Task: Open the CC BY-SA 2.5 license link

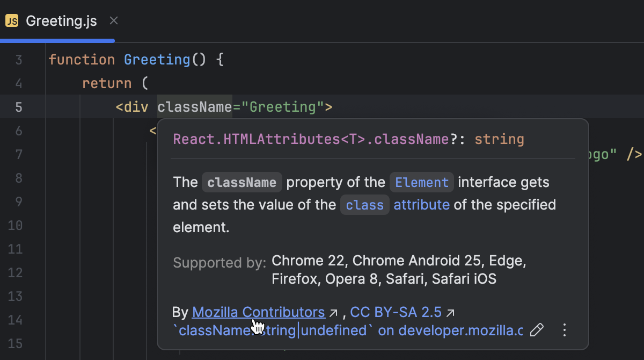Action: [x=396, y=312]
